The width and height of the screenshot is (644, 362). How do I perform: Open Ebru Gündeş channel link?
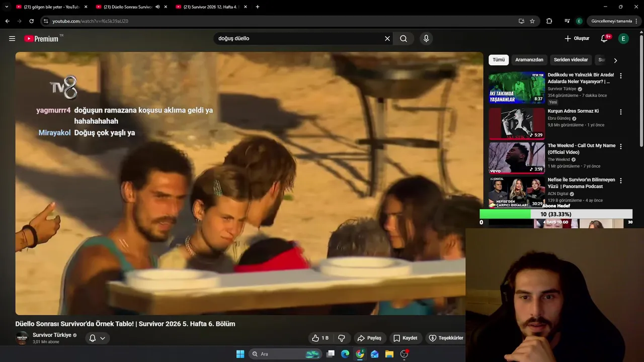pos(559,119)
